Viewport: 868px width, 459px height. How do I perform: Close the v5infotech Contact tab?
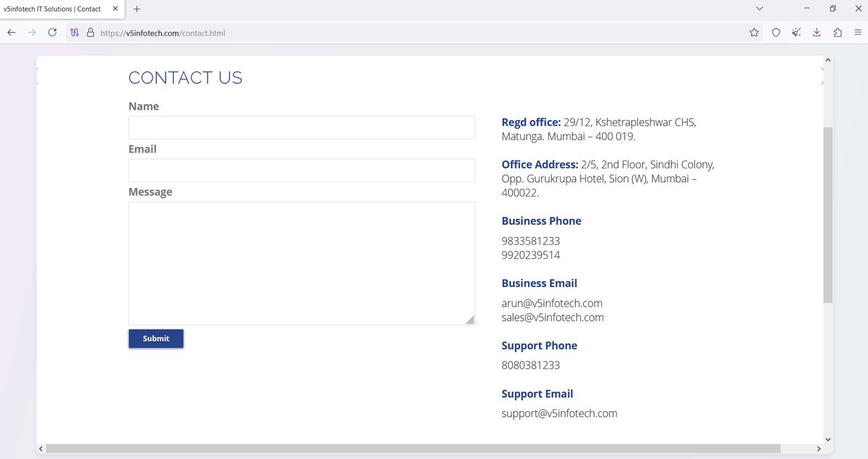click(115, 9)
